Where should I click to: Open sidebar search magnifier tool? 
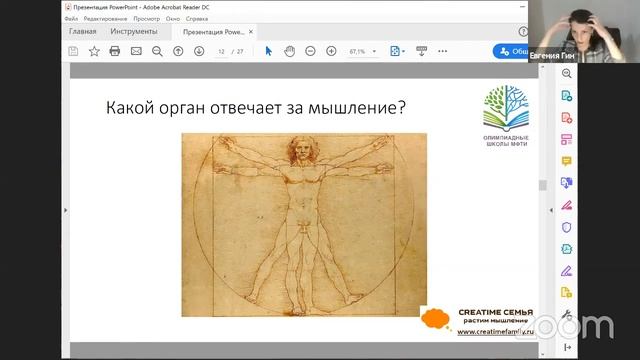567,73
